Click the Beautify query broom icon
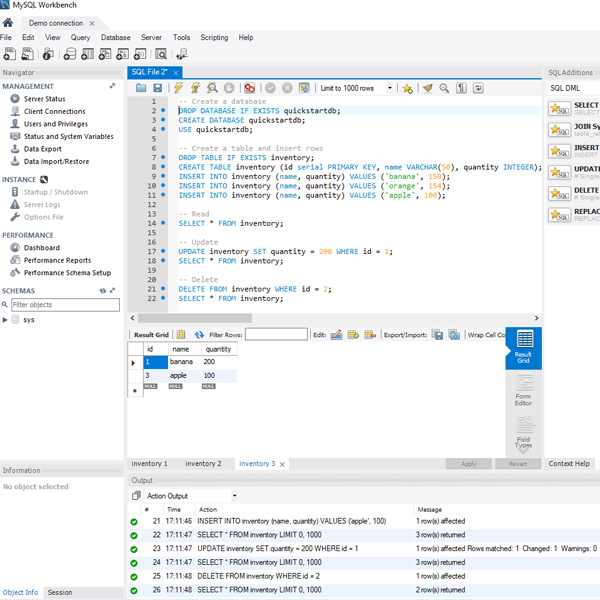 (x=427, y=88)
